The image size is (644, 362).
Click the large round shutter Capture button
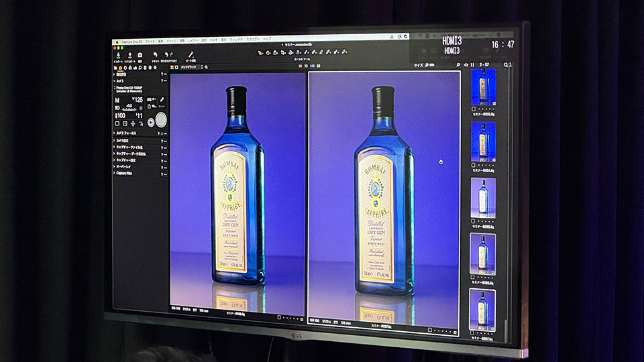161,120
